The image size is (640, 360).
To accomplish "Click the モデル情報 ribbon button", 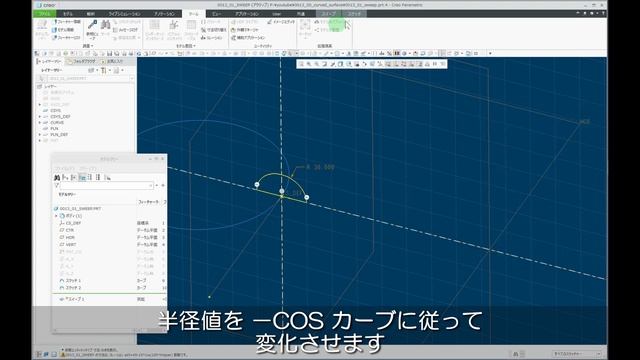I will (x=63, y=30).
